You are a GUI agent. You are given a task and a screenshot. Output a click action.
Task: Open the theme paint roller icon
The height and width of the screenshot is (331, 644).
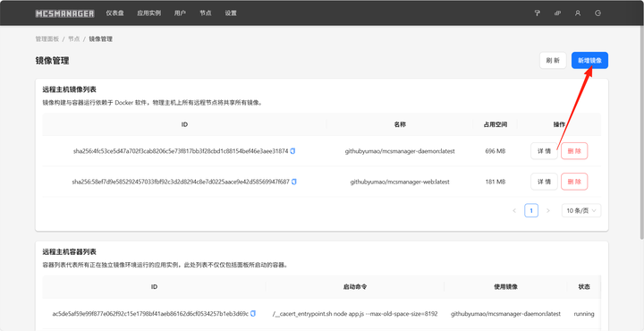coord(537,13)
